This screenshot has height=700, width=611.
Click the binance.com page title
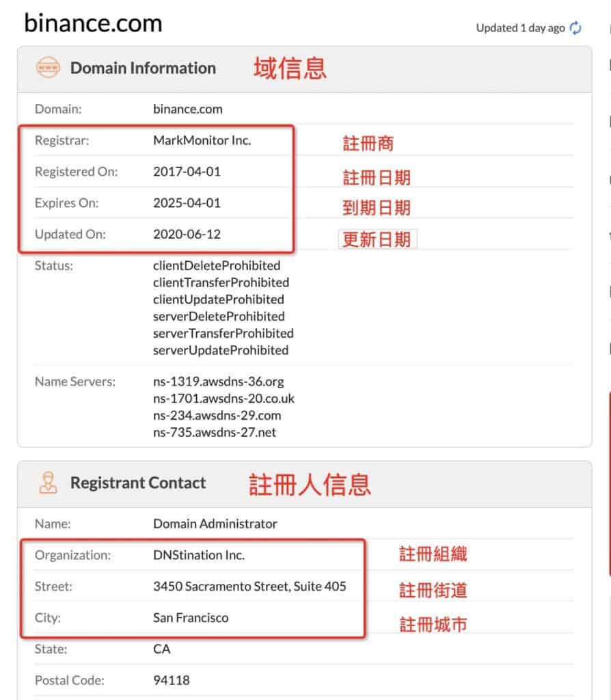(93, 23)
